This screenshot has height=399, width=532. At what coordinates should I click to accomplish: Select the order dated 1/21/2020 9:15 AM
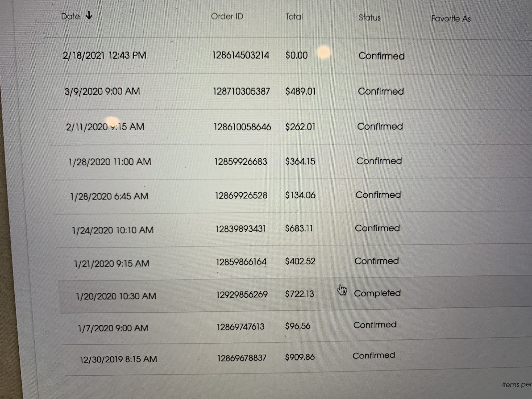[x=111, y=264]
